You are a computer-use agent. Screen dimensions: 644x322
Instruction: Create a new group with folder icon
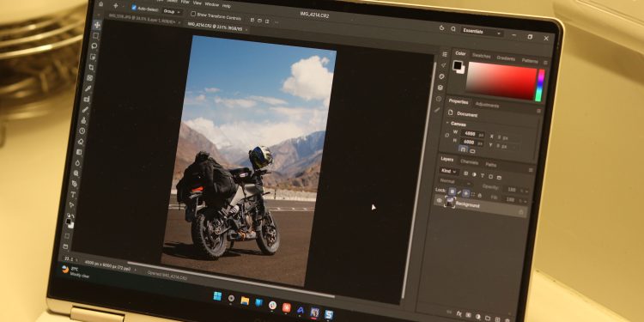pyautogui.click(x=488, y=319)
